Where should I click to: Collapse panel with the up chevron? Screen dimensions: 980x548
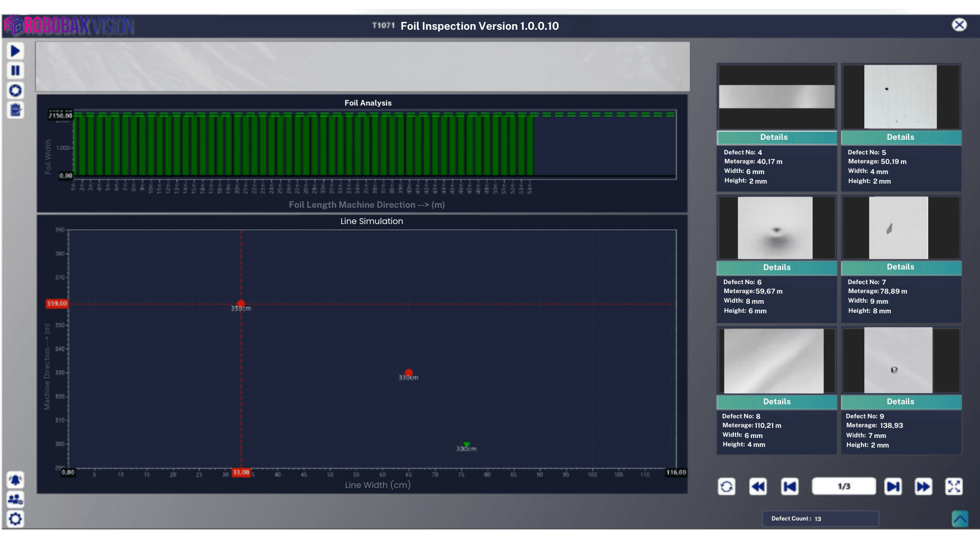click(x=960, y=519)
